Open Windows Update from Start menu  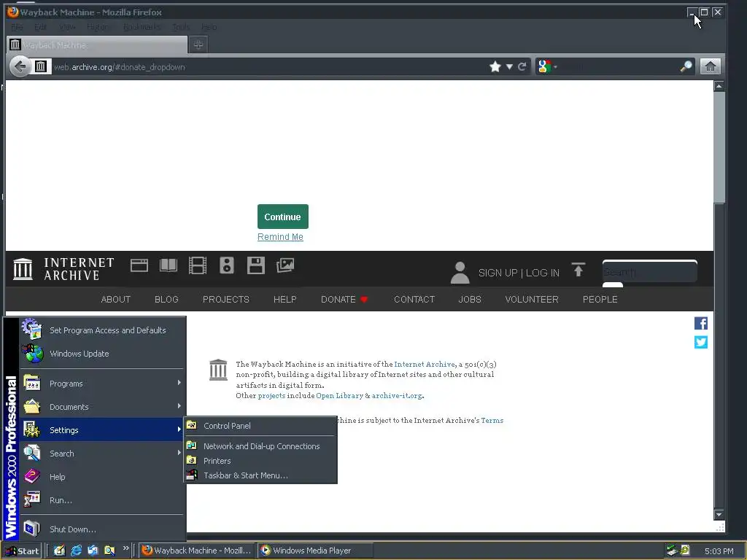click(x=102, y=354)
